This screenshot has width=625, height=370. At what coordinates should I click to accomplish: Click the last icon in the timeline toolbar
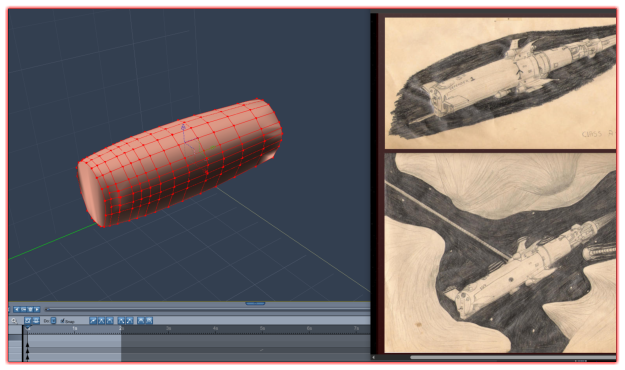click(x=149, y=321)
